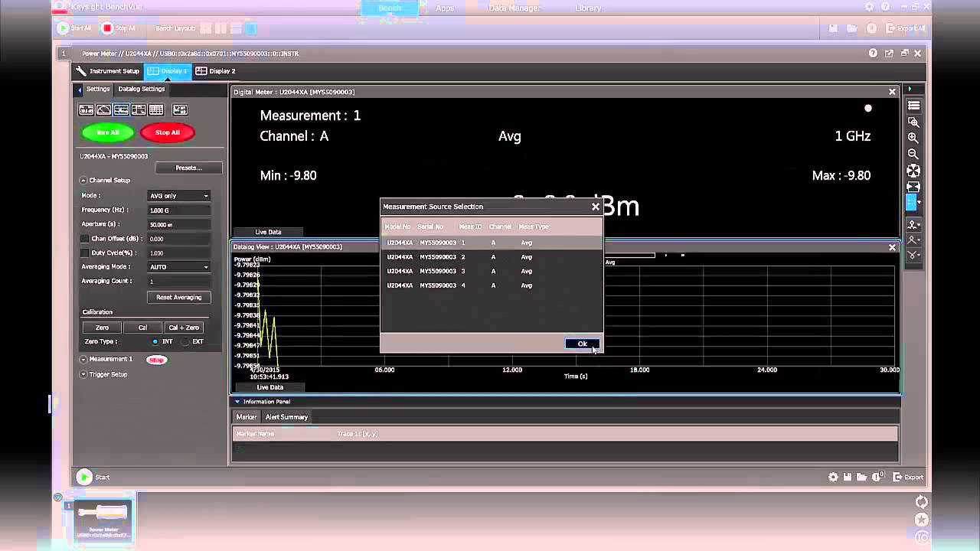Viewport: 980px width, 551px height.
Task: Open the Averaging Mode dropdown showing AUTO
Action: pyautogui.click(x=178, y=267)
